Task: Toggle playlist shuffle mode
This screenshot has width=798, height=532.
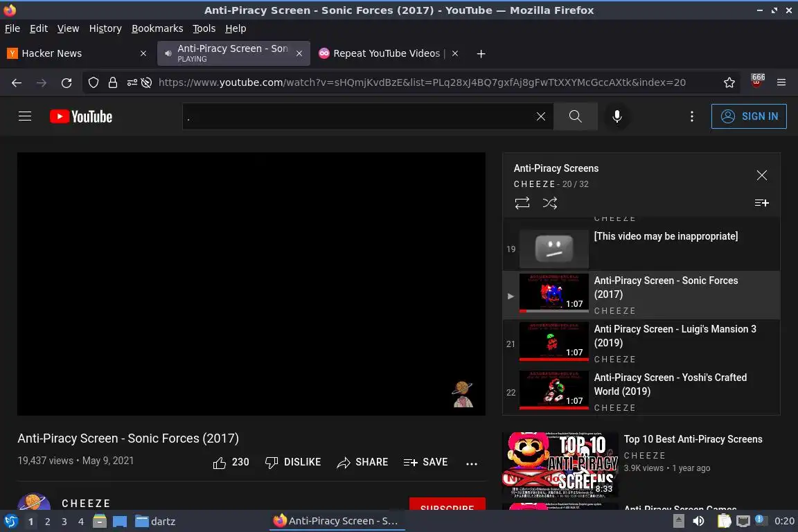Action: click(x=549, y=203)
